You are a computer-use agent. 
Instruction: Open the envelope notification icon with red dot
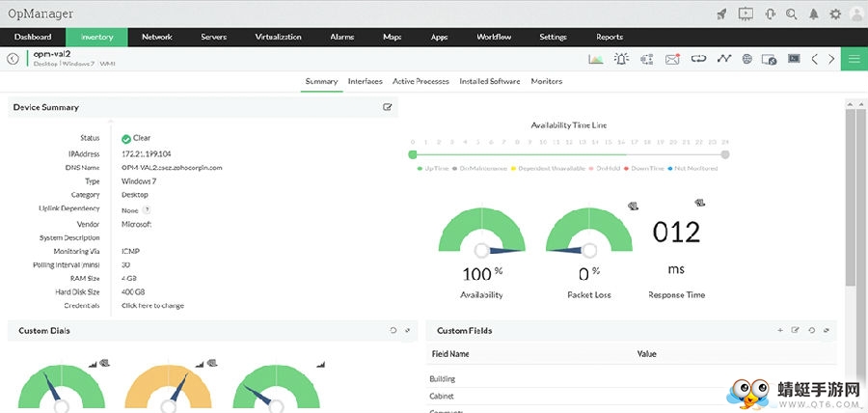(x=672, y=59)
